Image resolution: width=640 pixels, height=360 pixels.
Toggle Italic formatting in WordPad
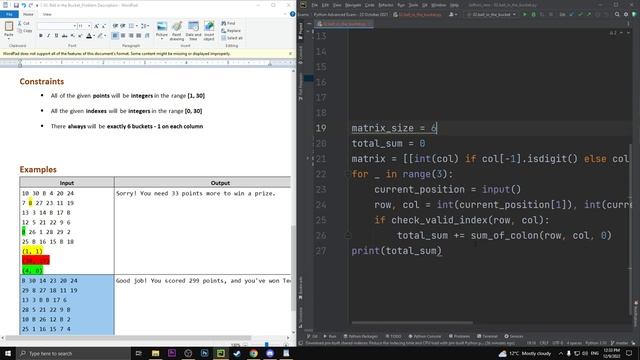49,36
